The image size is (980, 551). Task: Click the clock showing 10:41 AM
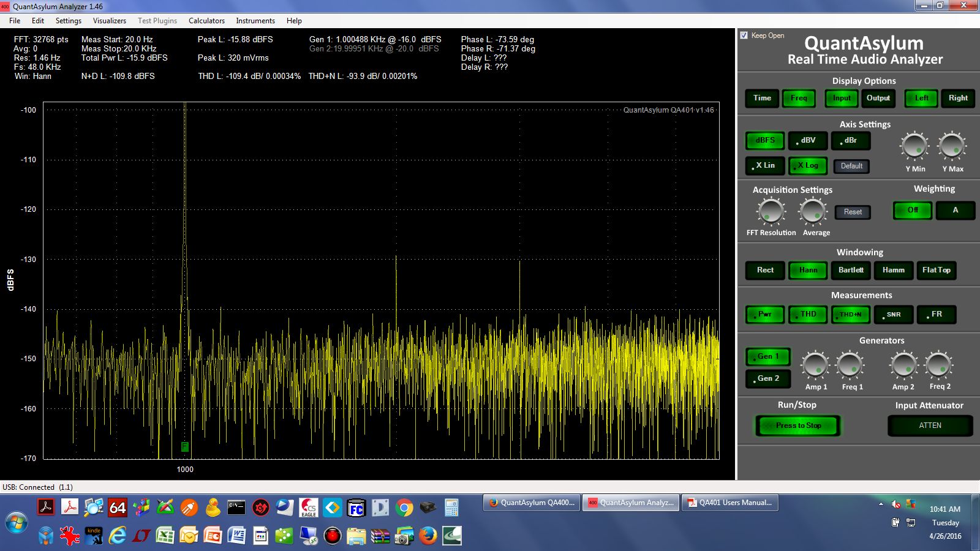coord(945,509)
